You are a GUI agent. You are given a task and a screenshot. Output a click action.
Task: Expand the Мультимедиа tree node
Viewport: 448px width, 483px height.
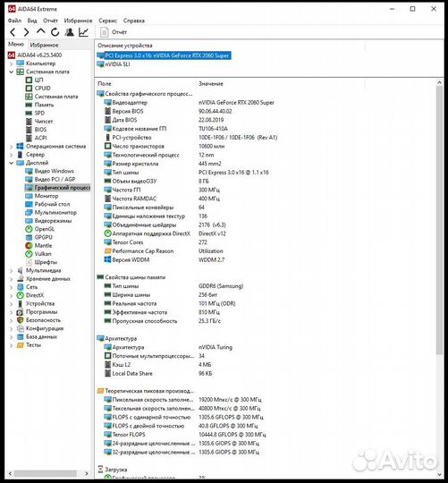(12, 270)
